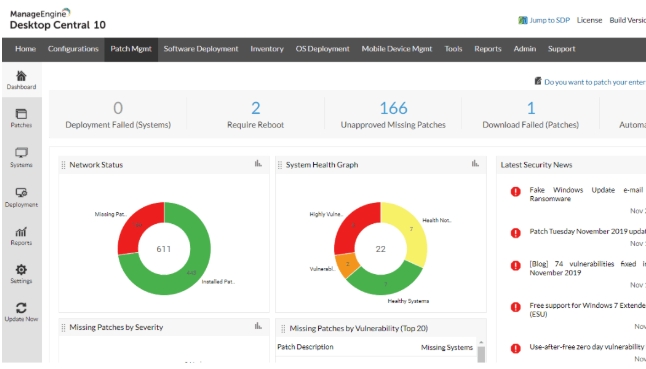Click Missing Patches by Severity chart icon

click(x=258, y=326)
